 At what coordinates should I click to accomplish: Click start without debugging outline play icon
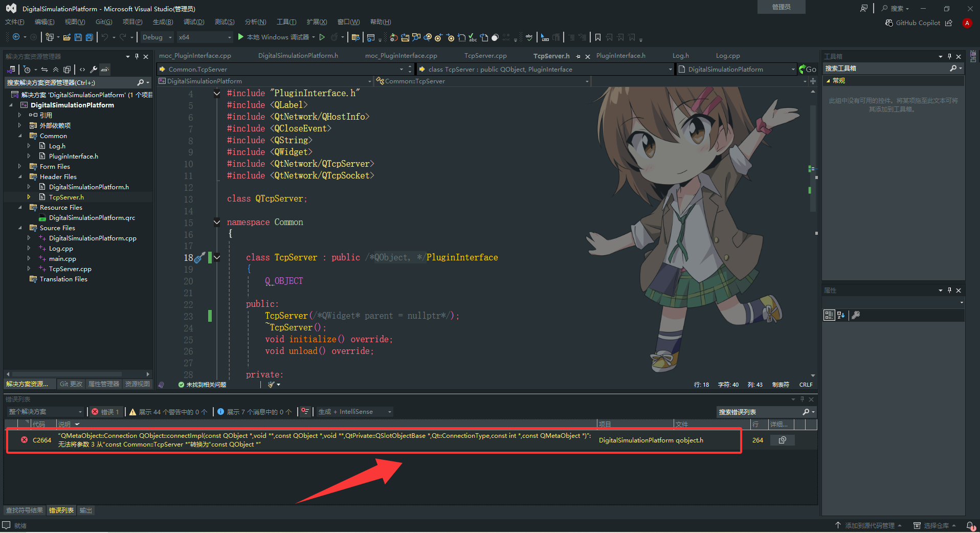point(322,37)
